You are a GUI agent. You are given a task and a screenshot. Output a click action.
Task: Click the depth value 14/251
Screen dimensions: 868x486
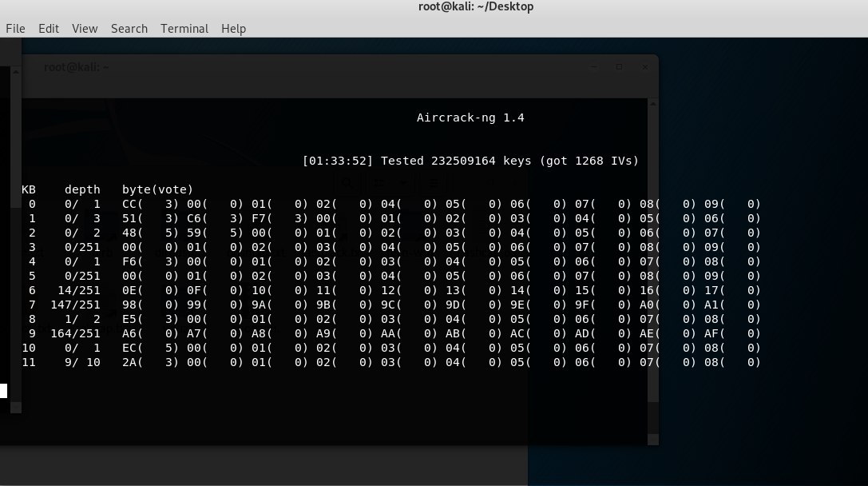[x=79, y=290]
